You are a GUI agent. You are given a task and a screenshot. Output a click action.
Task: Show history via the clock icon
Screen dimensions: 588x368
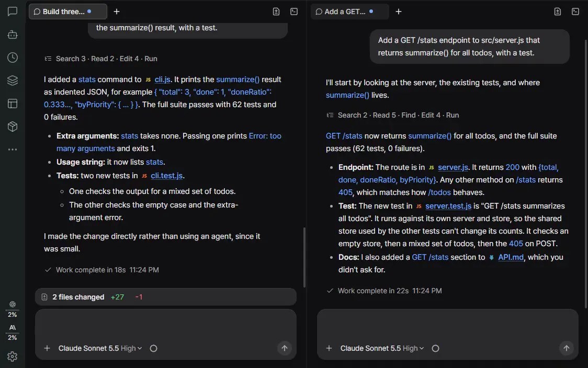pos(13,57)
